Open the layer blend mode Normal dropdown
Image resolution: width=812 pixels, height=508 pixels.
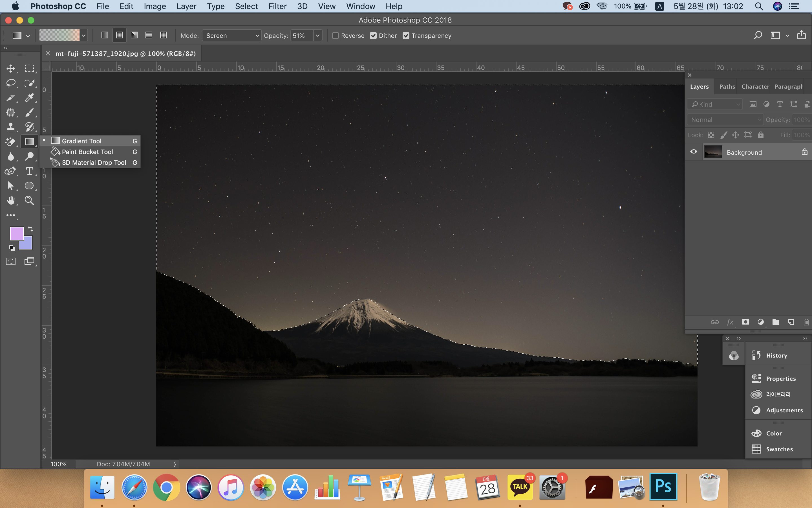725,120
